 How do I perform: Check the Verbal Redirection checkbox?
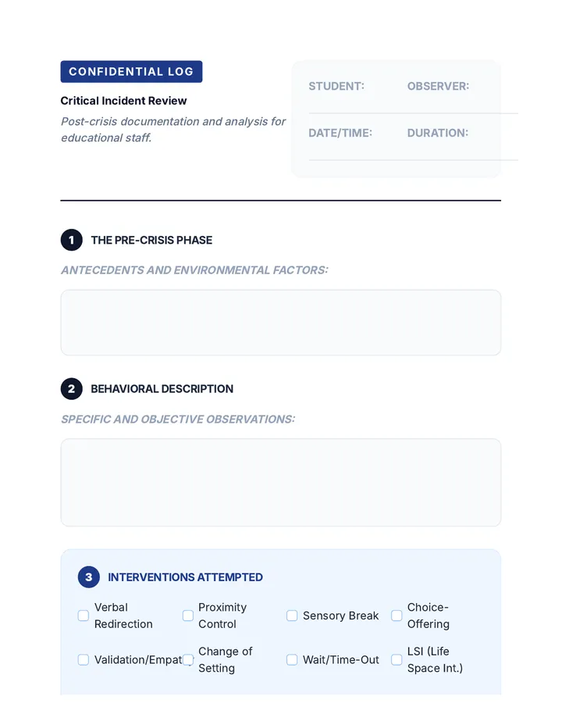coord(83,616)
